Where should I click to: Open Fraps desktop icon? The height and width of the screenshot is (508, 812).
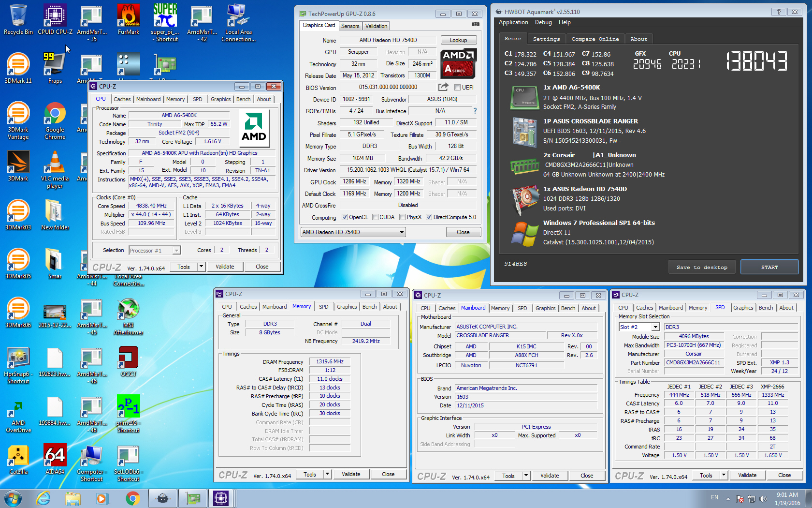pos(55,68)
